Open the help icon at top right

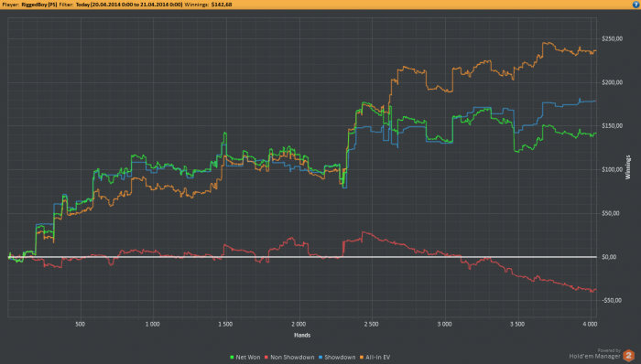click(x=636, y=5)
